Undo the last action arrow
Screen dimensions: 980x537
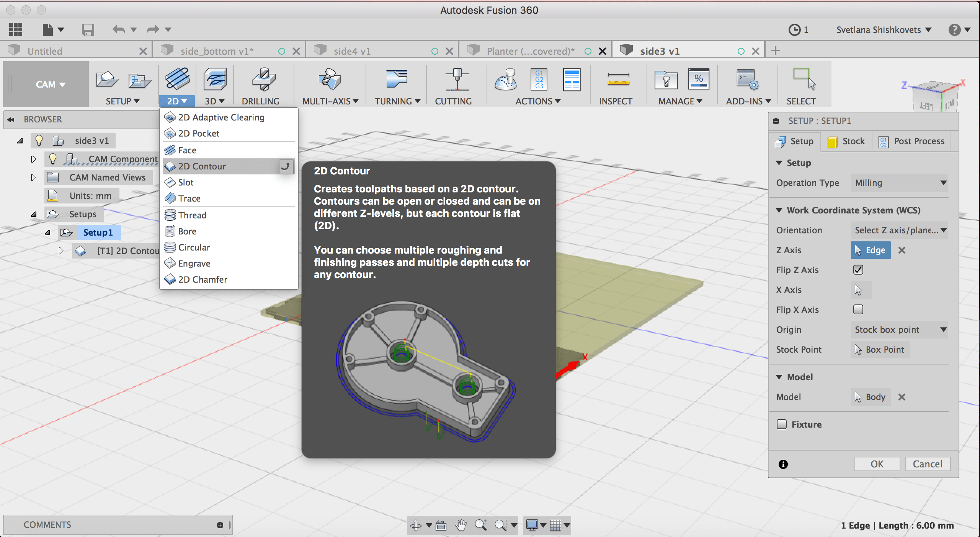point(119,29)
